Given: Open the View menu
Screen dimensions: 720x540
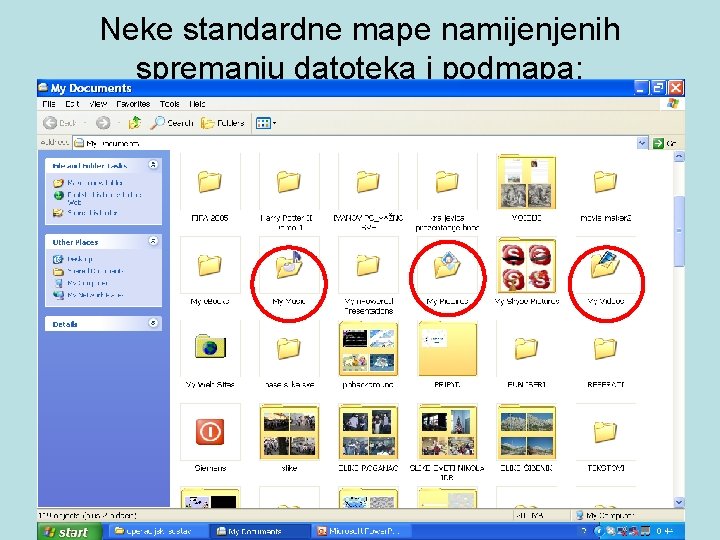Looking at the screenshot, I should coord(98,104).
